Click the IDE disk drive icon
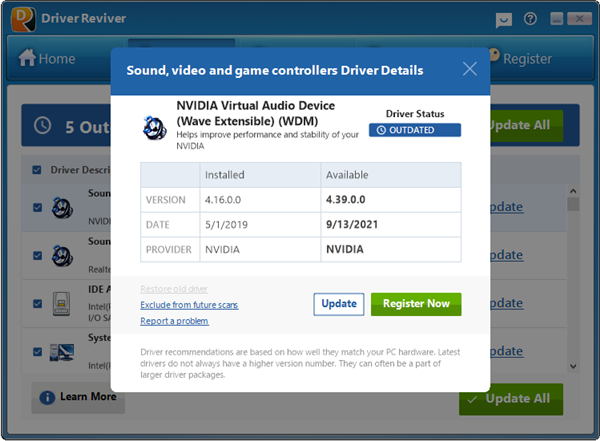 pos(61,304)
